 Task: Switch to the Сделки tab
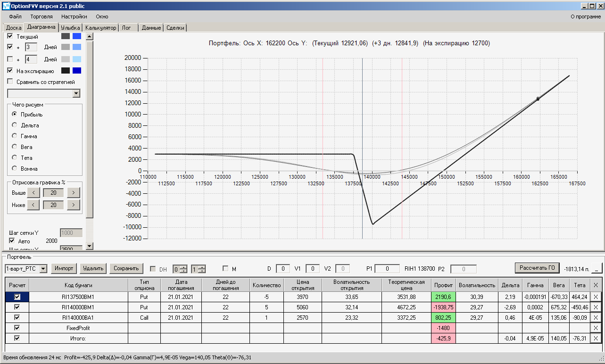coord(175,28)
